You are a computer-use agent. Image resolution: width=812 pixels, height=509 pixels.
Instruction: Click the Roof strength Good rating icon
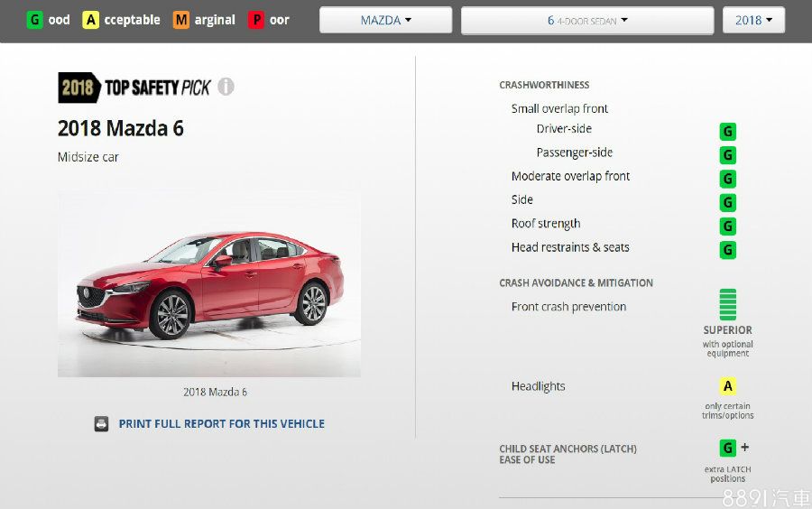point(727,226)
